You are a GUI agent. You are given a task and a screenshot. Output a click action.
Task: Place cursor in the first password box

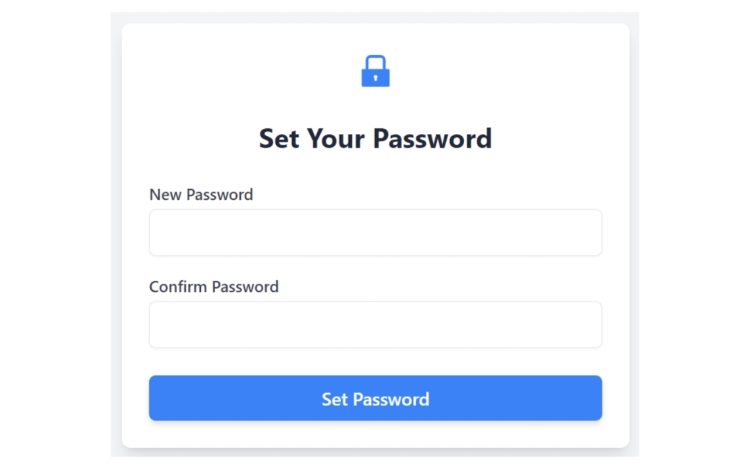tap(375, 232)
